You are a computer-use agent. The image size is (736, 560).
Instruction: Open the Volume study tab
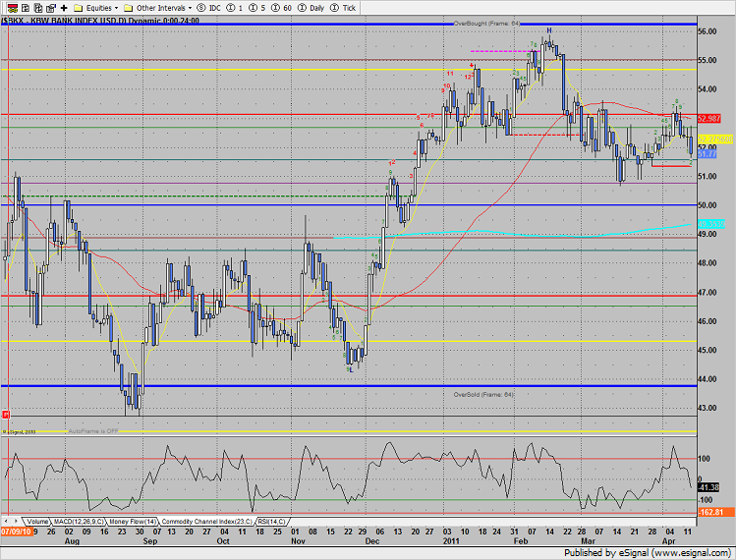(37, 522)
